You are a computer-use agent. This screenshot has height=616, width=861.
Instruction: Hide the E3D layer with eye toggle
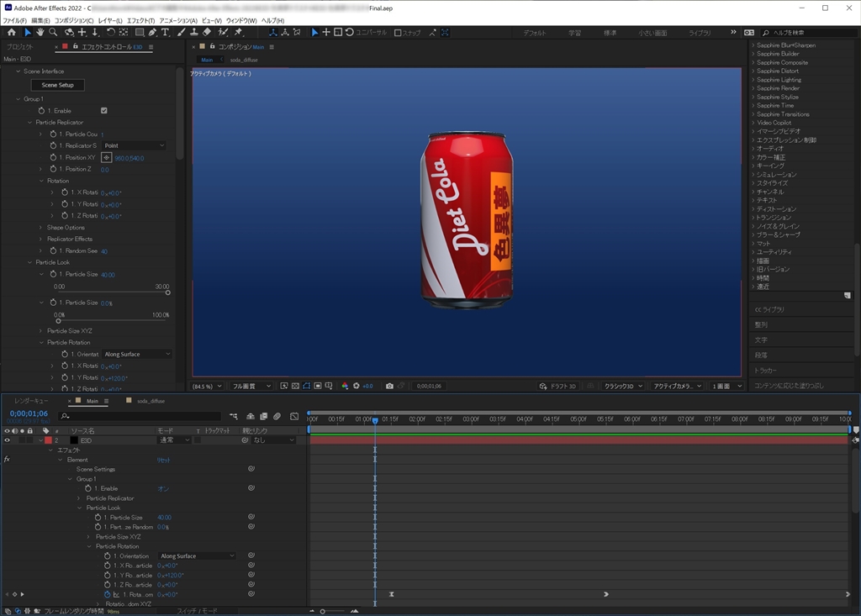[8, 440]
